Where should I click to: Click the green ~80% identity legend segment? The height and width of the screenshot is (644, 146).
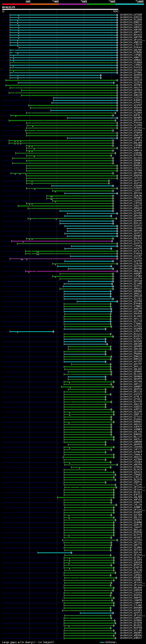(101, 4)
